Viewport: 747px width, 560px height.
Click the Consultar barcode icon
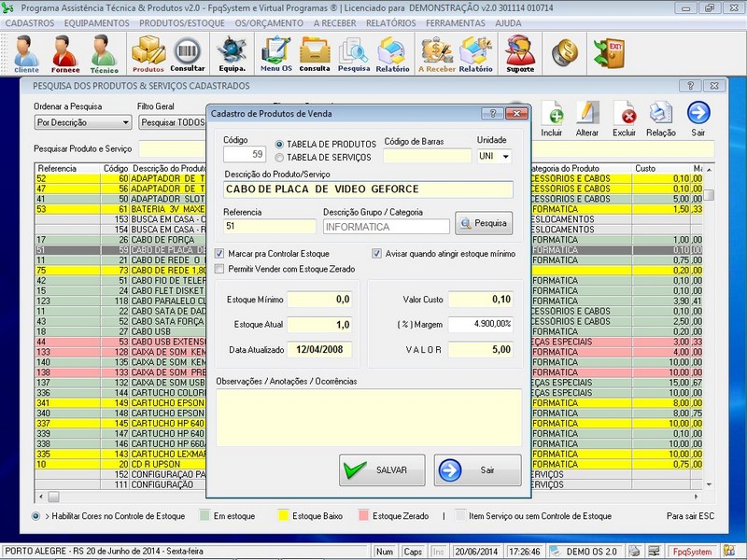188,54
